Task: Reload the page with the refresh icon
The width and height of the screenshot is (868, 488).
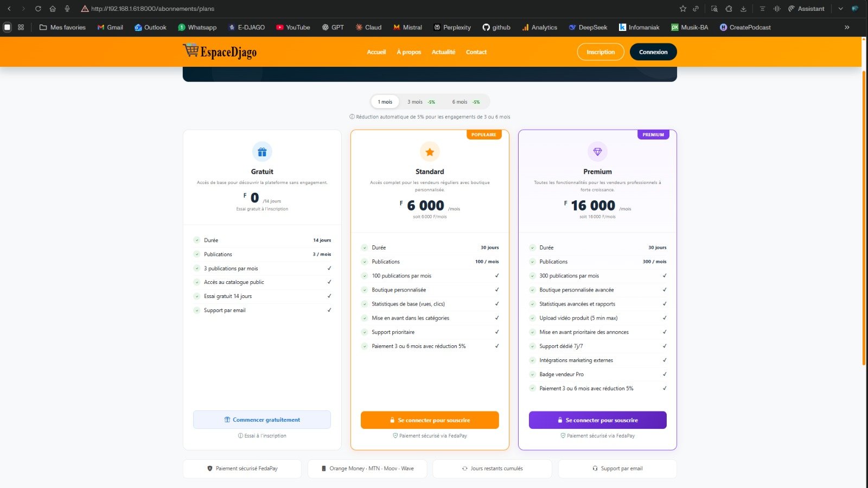Action: coord(38,9)
